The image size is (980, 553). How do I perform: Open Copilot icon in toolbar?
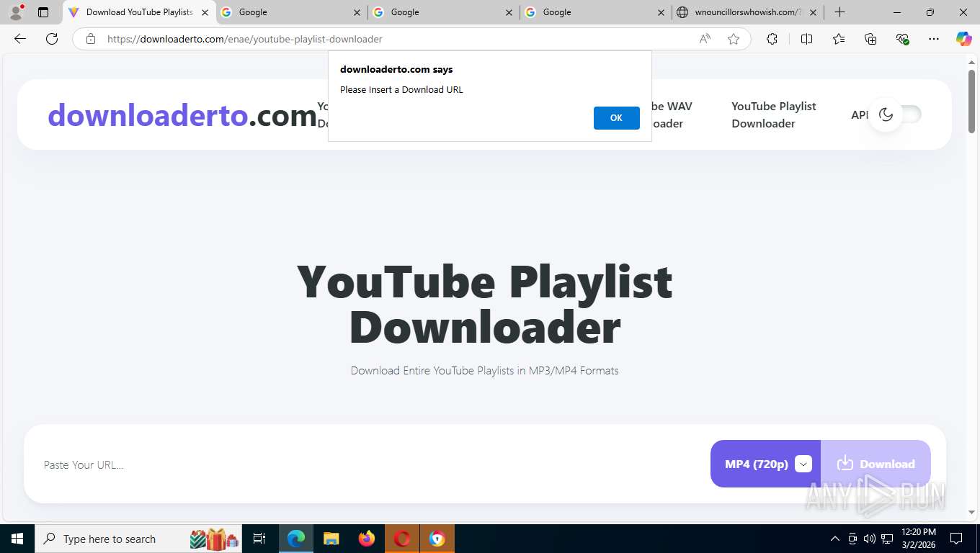tap(964, 39)
